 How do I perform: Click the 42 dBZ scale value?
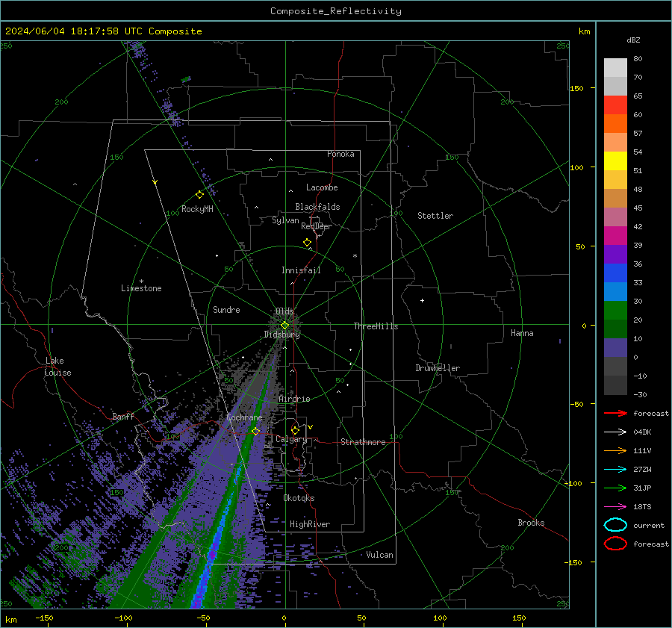click(638, 226)
